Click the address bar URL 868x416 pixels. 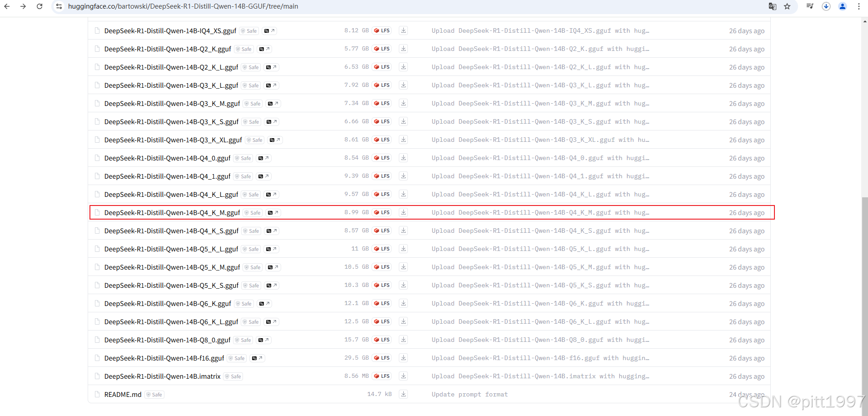[183, 6]
